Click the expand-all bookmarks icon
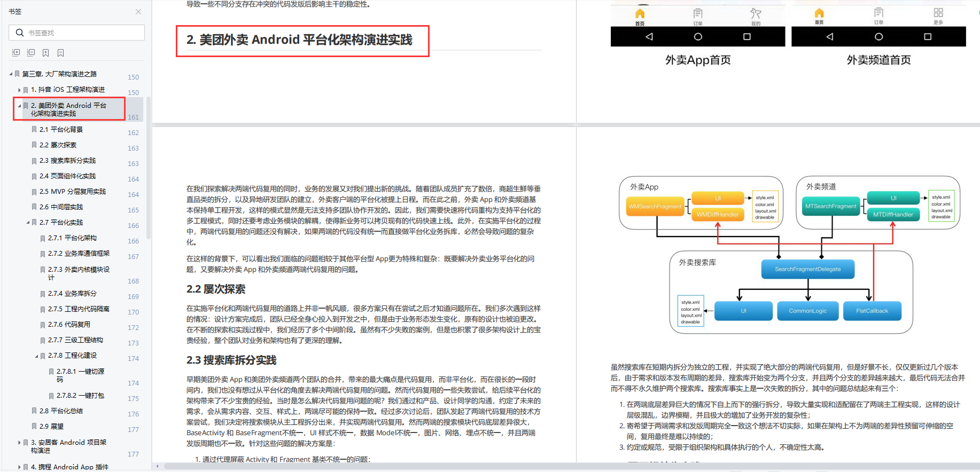 pos(16,53)
